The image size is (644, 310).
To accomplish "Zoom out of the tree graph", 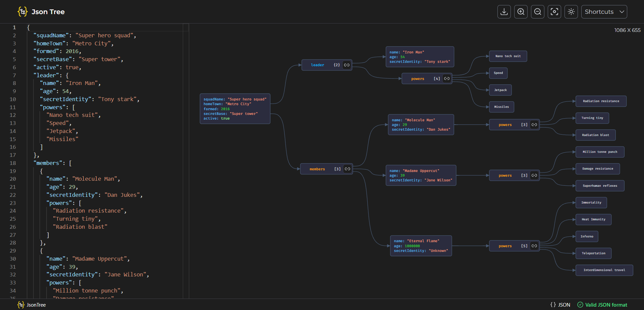I will point(537,12).
